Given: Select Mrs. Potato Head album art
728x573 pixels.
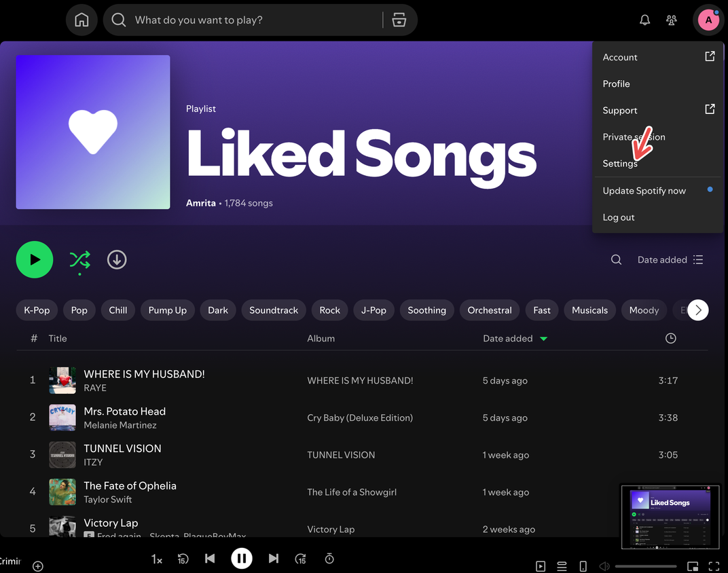Looking at the screenshot, I should tap(62, 418).
